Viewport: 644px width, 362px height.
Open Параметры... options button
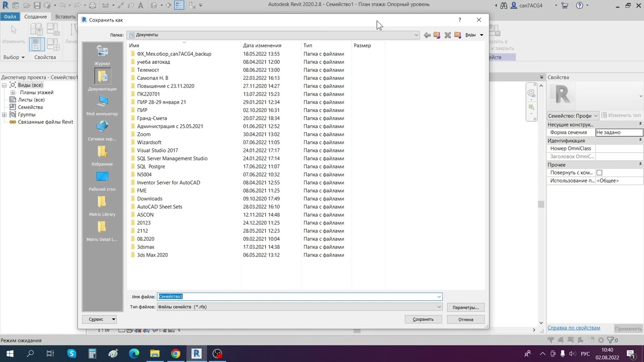coord(466,307)
